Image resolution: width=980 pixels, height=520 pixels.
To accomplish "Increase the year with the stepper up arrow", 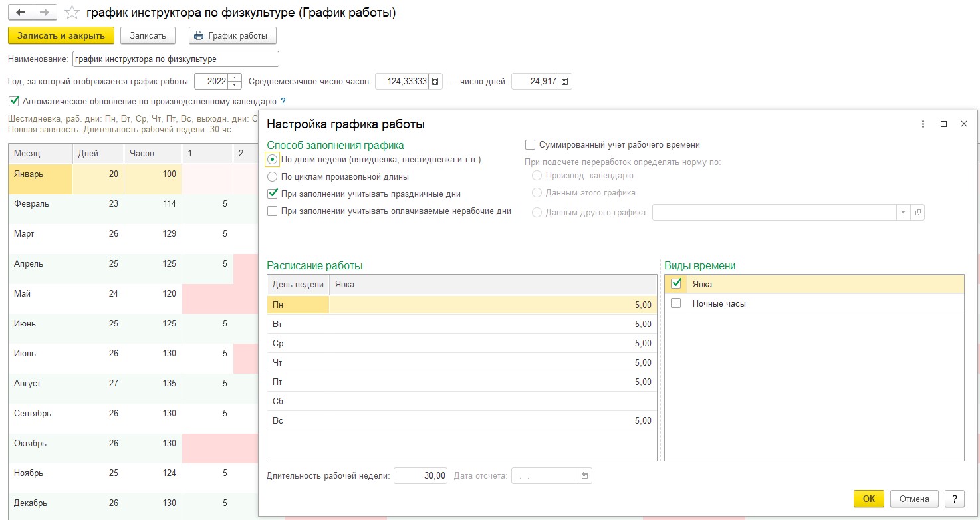I will click(x=235, y=78).
